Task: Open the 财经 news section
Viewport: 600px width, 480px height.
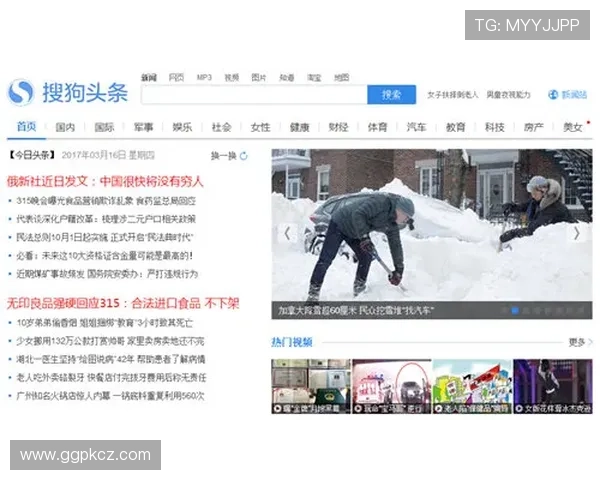Action: 338,127
